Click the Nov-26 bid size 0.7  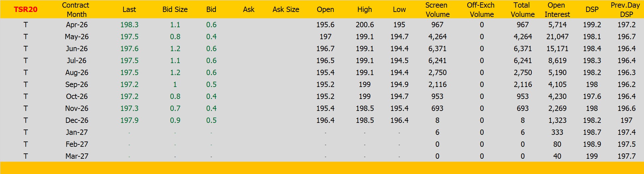point(175,109)
